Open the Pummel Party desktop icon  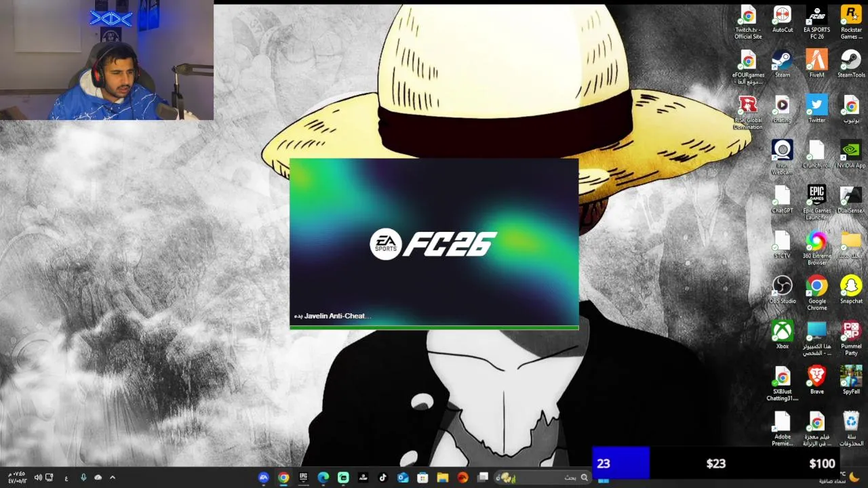pos(851,339)
